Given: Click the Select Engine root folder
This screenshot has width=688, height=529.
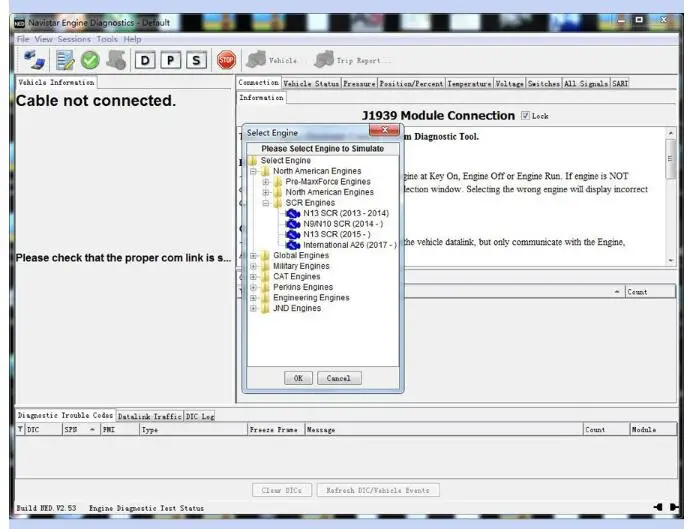Looking at the screenshot, I should [x=280, y=161].
